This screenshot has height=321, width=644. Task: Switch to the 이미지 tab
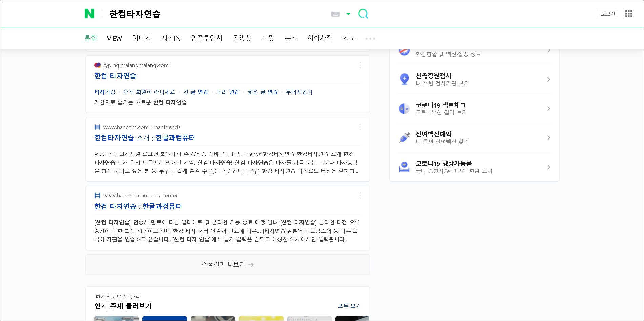[142, 38]
